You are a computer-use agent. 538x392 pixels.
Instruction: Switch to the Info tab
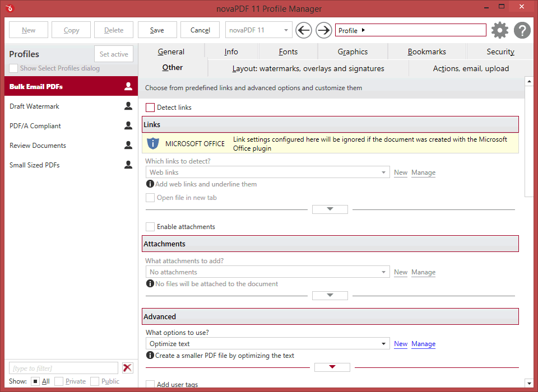(x=231, y=52)
